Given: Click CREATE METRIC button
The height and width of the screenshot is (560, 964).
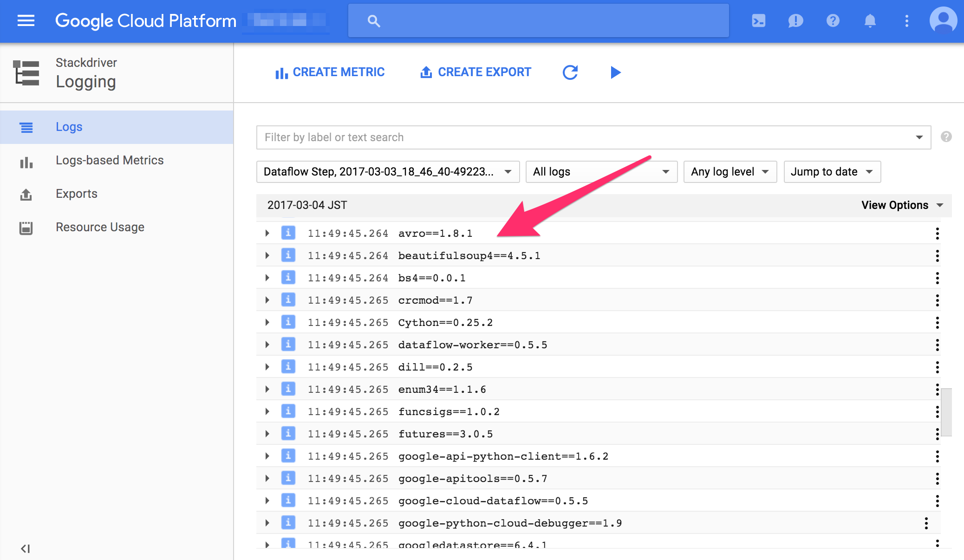Looking at the screenshot, I should coord(331,72).
